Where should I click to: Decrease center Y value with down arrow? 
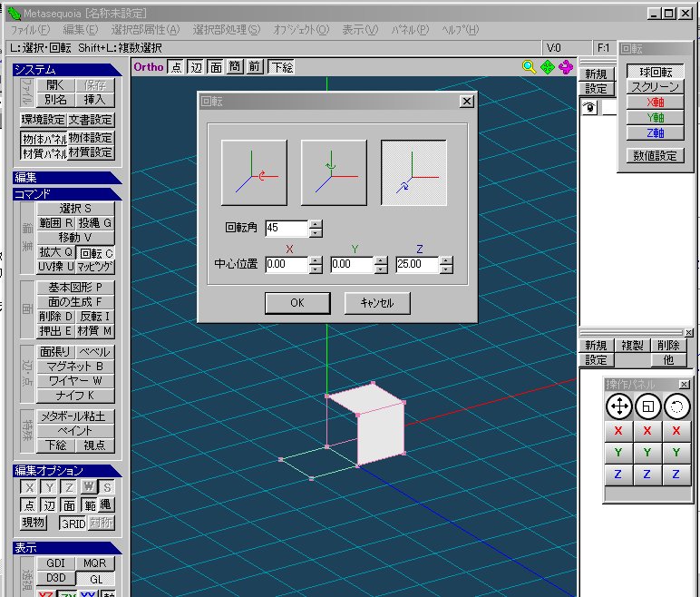click(381, 269)
